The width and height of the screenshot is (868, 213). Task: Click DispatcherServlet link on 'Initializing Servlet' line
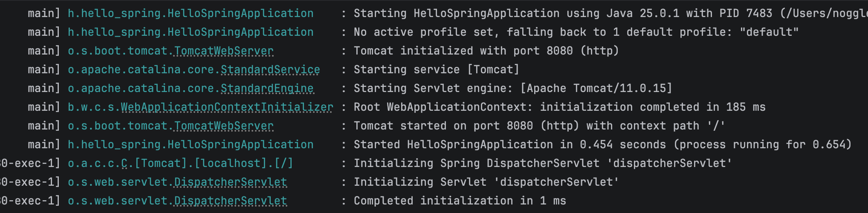pos(230,182)
